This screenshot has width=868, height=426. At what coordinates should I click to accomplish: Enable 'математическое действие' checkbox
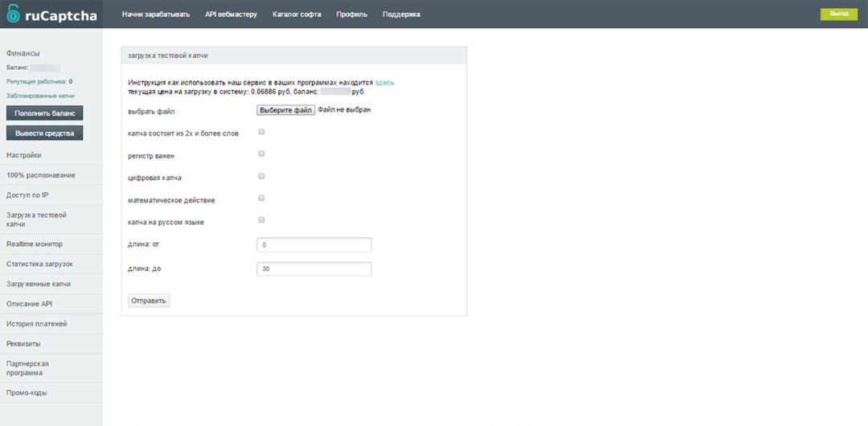pos(261,198)
